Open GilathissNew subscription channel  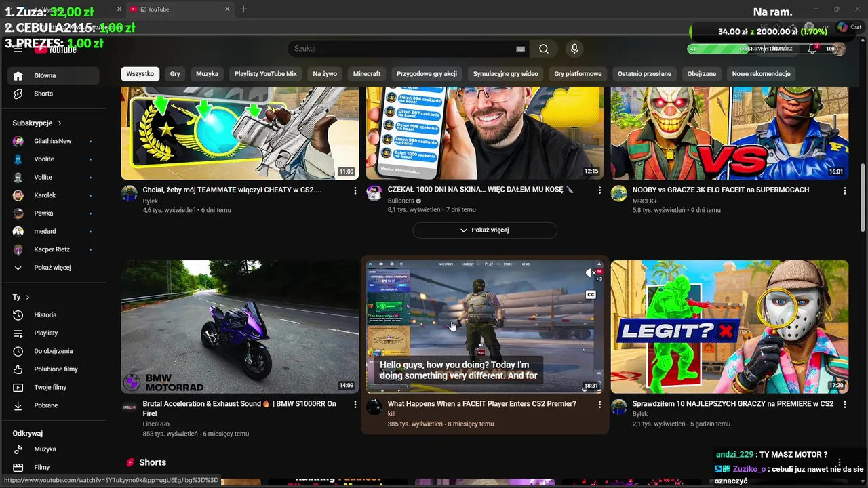(x=53, y=141)
